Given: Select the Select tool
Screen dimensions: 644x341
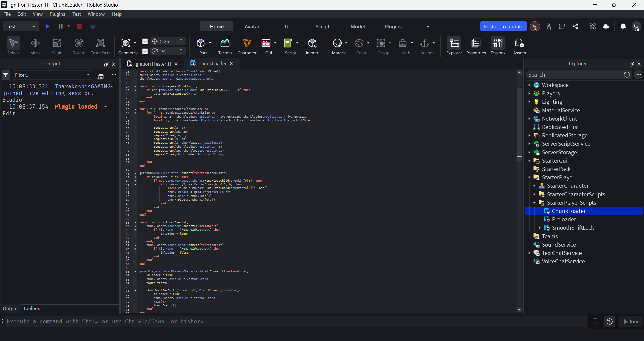Looking at the screenshot, I should 13,46.
